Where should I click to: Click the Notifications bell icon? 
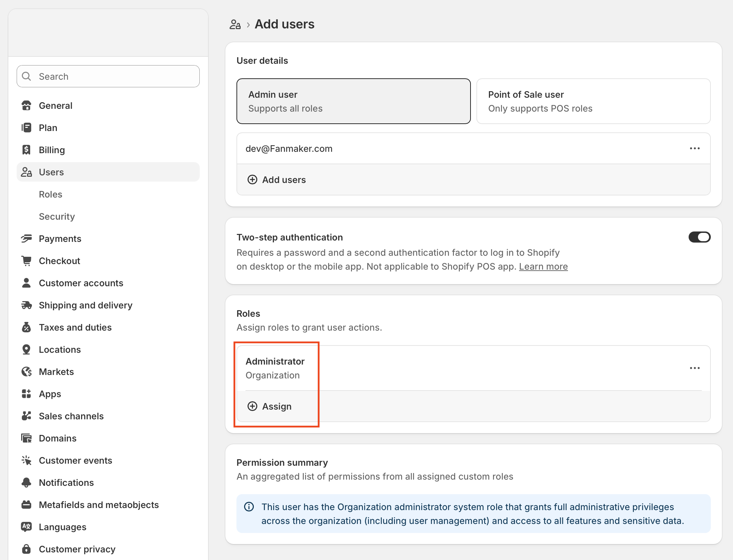[x=26, y=482]
